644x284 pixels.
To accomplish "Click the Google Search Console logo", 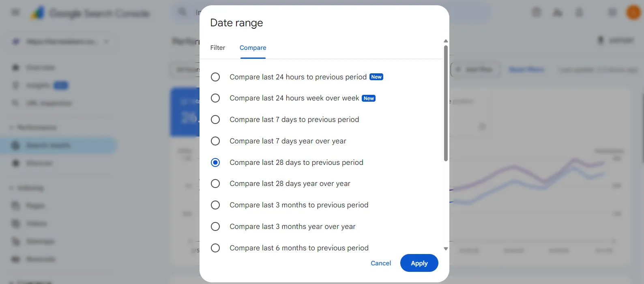I will point(38,13).
